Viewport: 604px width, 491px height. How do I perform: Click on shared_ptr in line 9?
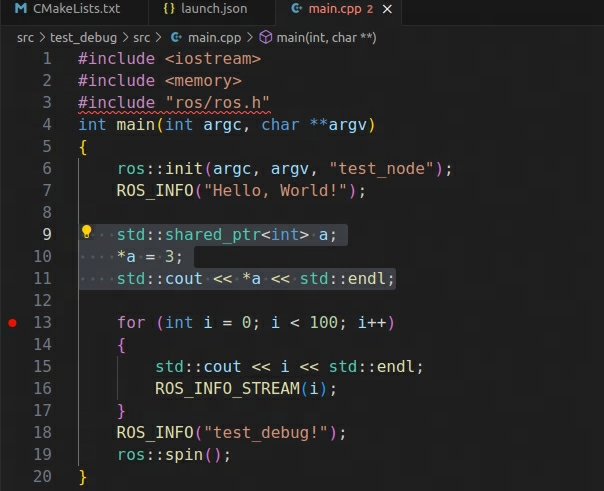coord(213,235)
